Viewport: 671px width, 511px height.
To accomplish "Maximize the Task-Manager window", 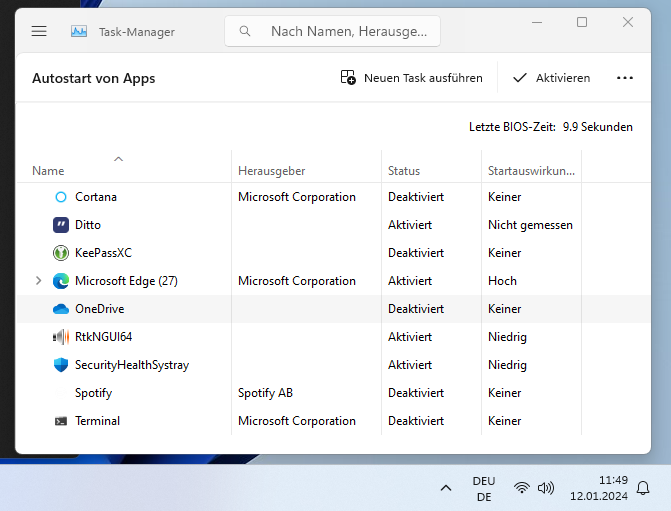I will tap(582, 22).
